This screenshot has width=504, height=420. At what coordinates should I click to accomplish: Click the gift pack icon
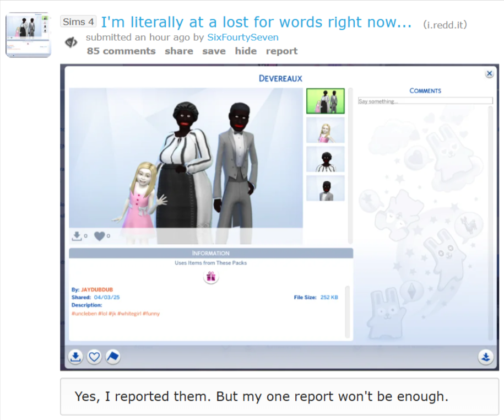211,276
